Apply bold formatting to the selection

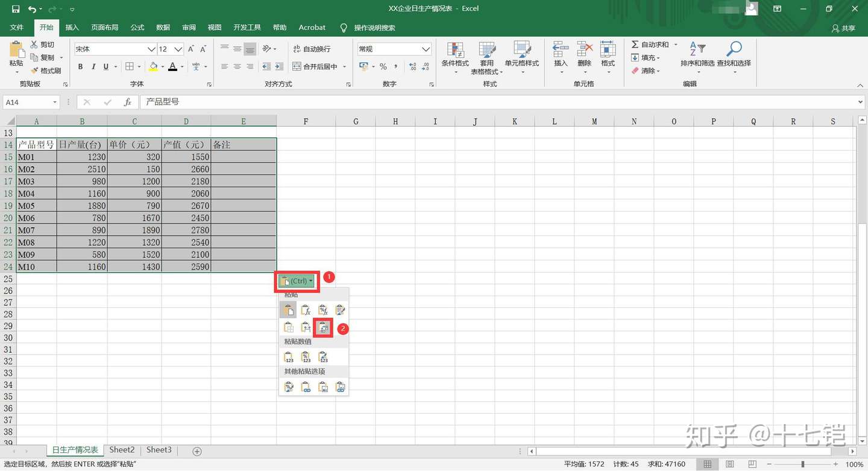tap(80, 66)
